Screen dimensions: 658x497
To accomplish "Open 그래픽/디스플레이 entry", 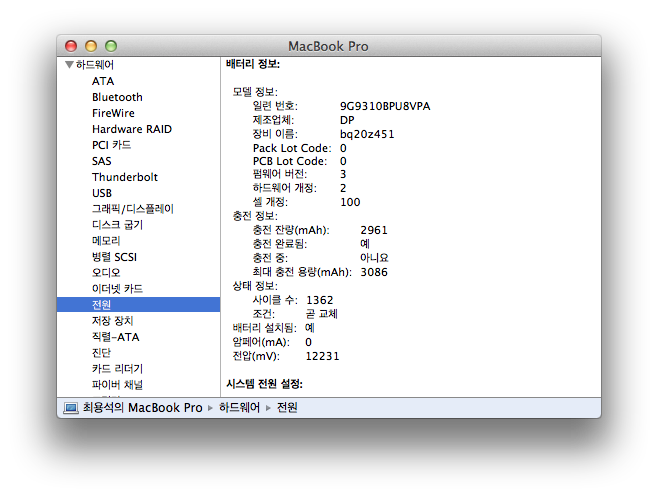I will click(133, 209).
